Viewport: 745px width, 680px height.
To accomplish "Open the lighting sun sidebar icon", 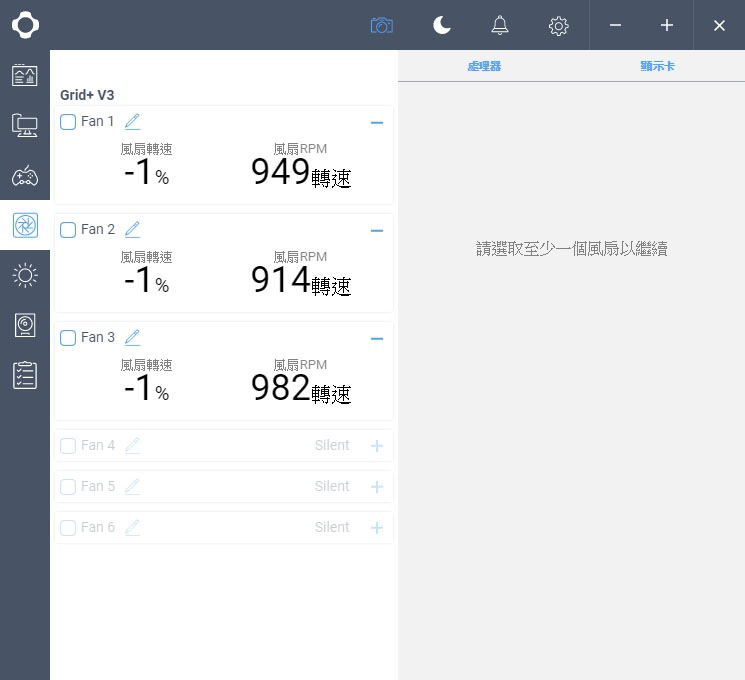I will pos(25,275).
